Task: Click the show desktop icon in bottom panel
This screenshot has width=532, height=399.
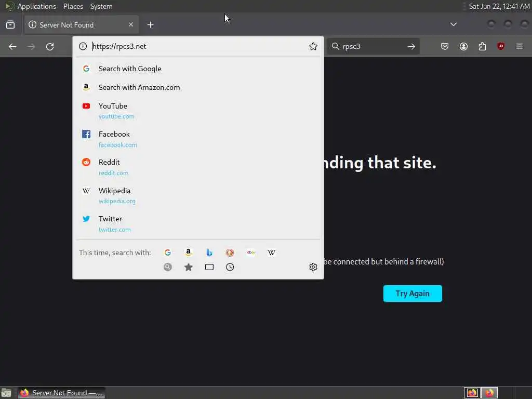Action: 6,393
